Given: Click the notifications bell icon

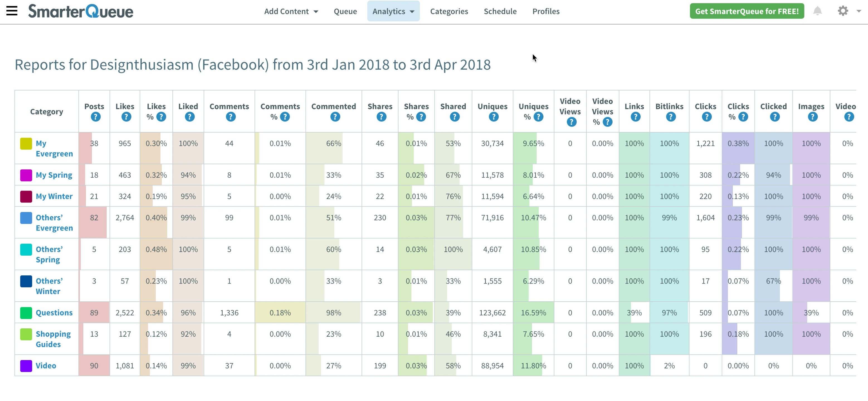Looking at the screenshot, I should 818,11.
